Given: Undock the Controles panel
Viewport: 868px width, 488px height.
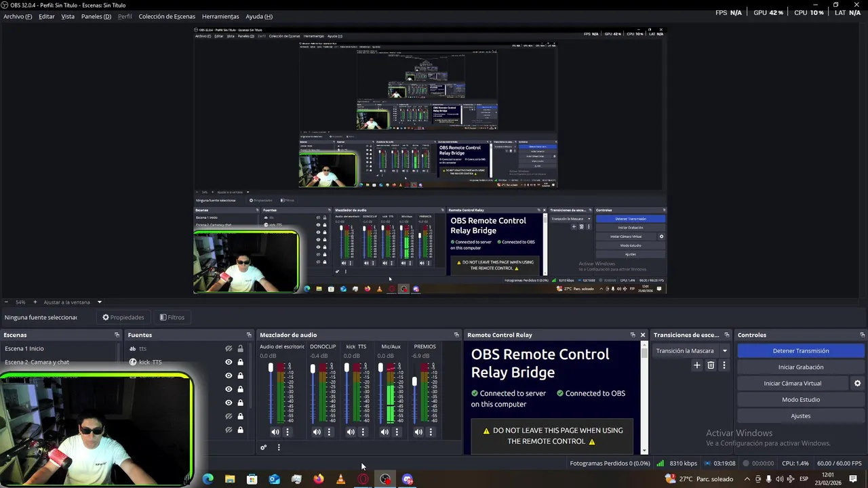Looking at the screenshot, I should pos(863,335).
